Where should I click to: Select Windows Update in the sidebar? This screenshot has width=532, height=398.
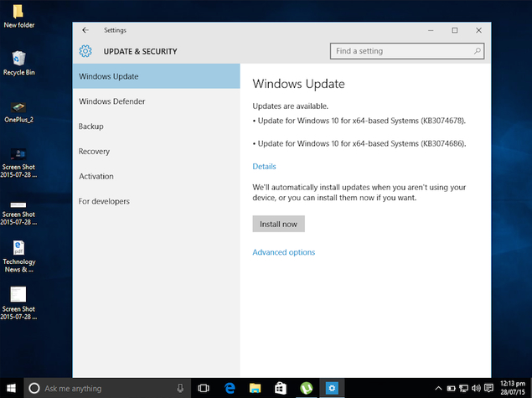point(156,76)
